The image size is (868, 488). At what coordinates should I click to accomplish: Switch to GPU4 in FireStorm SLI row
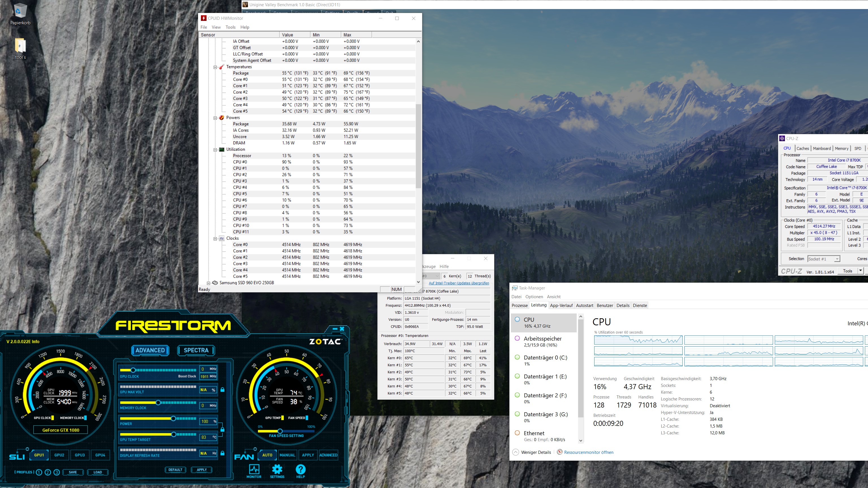pos(100,455)
